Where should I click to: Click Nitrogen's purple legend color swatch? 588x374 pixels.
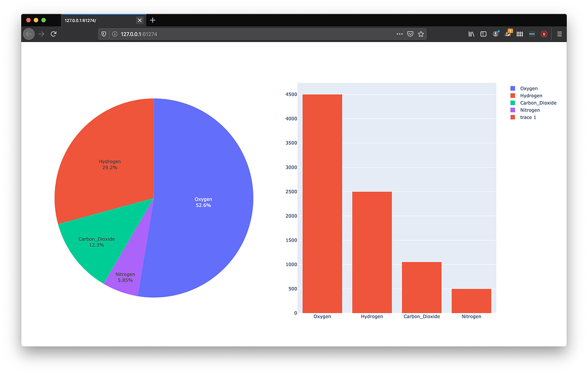click(514, 110)
